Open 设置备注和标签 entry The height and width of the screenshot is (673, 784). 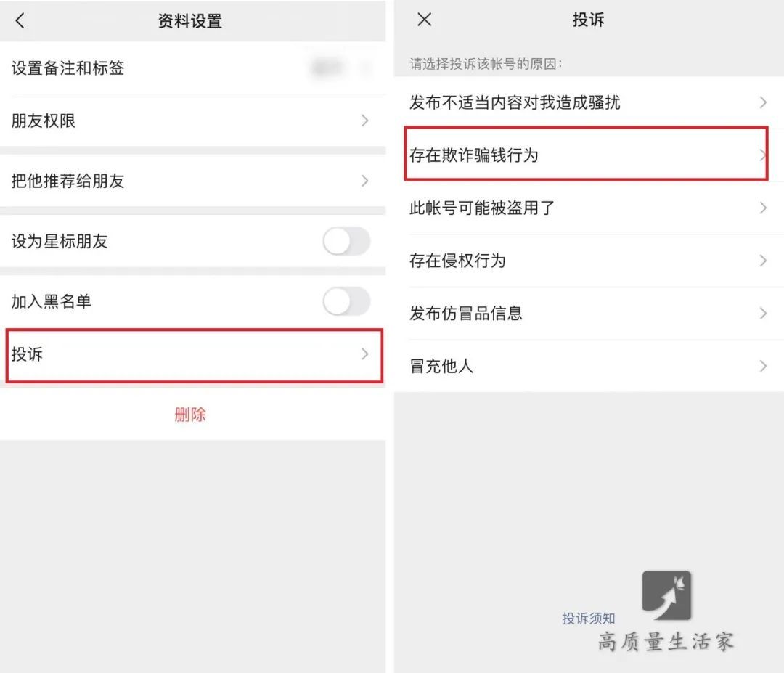192,68
